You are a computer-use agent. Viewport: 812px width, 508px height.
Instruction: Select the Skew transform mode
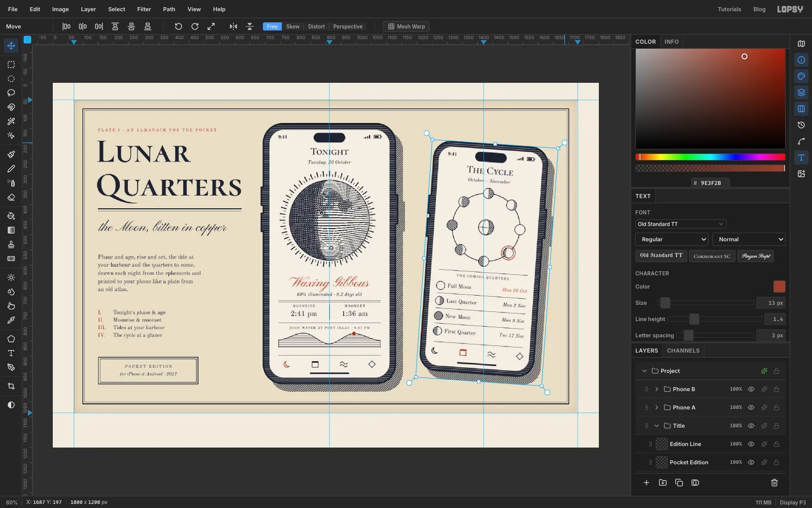click(x=293, y=26)
